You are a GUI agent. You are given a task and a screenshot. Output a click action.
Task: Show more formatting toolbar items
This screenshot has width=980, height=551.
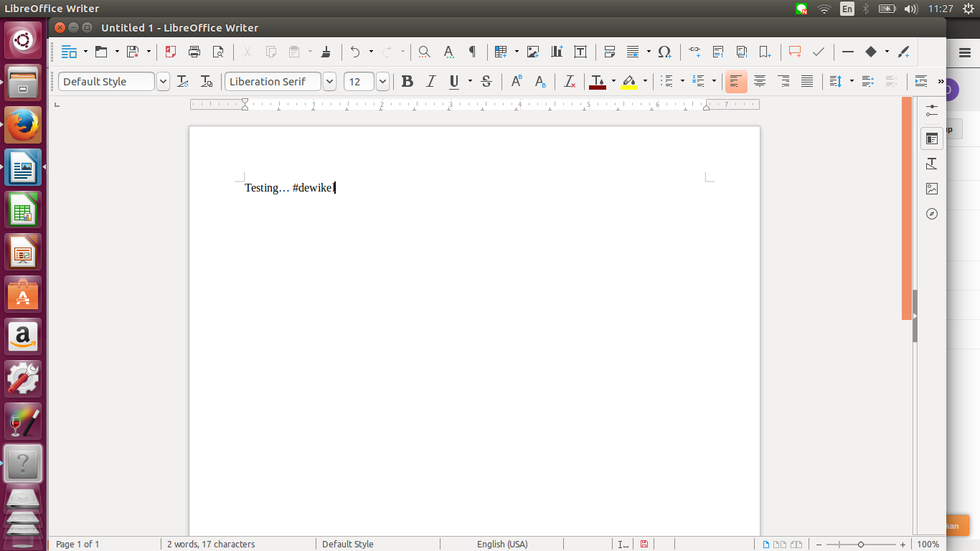(x=941, y=82)
